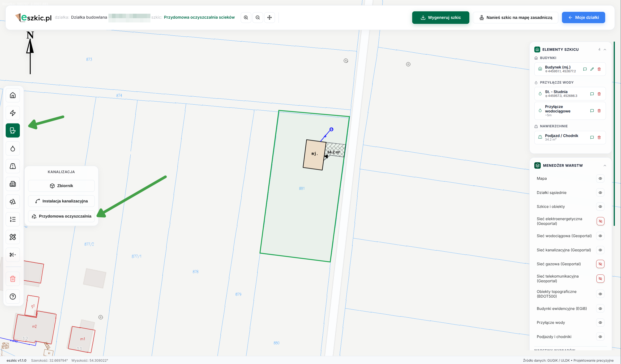Open the driveway/road surface tool
Viewport: 621px width, 364px height.
coord(13,166)
